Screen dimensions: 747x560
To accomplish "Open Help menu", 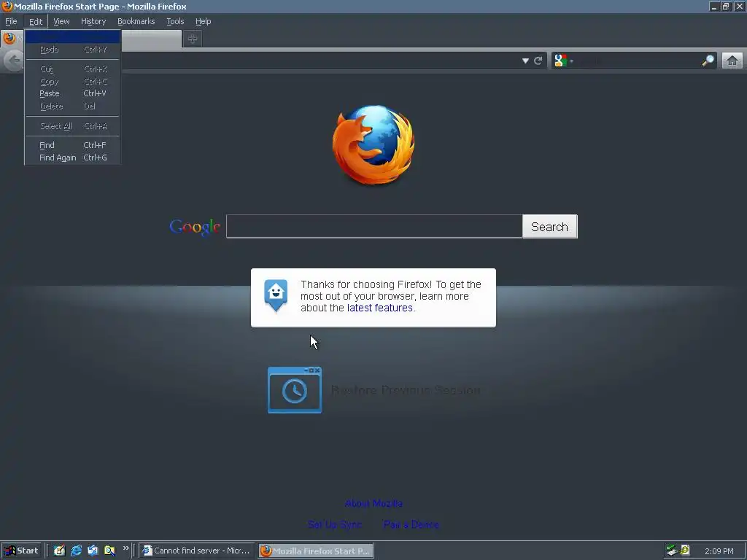I will click(204, 21).
